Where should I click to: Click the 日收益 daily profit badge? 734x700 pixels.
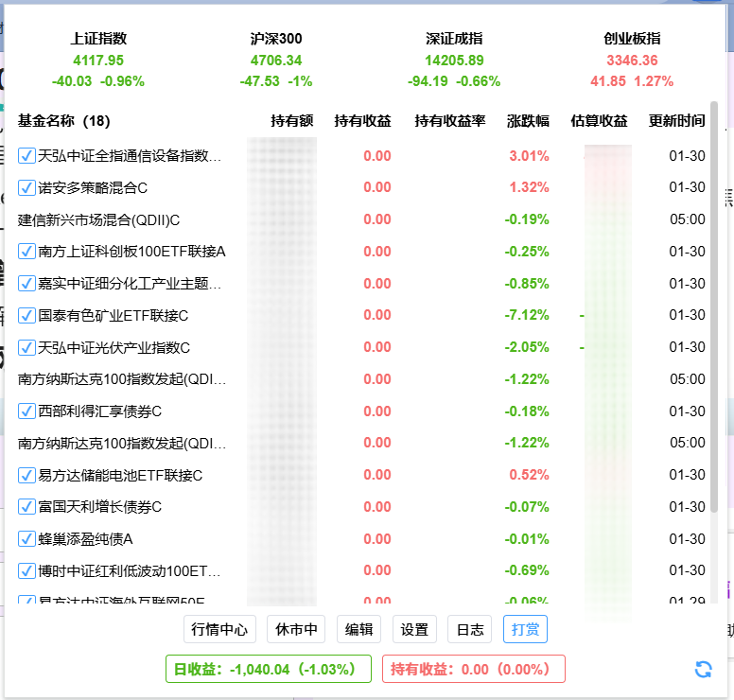268,669
